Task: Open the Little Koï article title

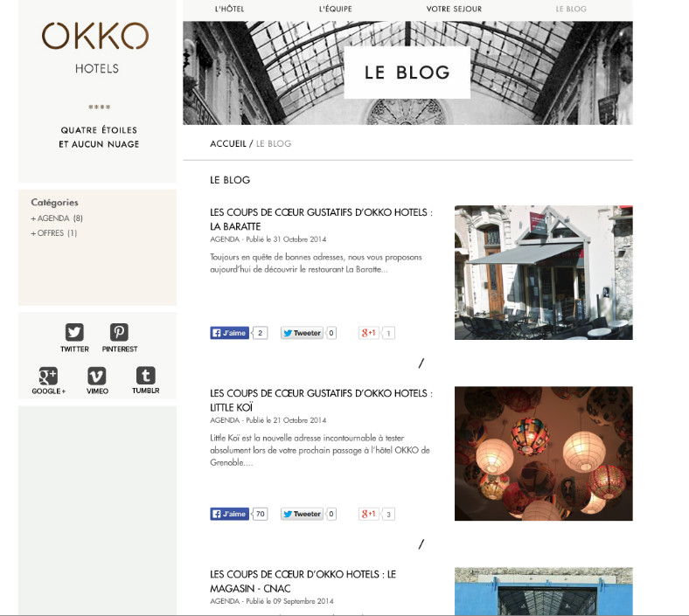Action: (x=321, y=400)
